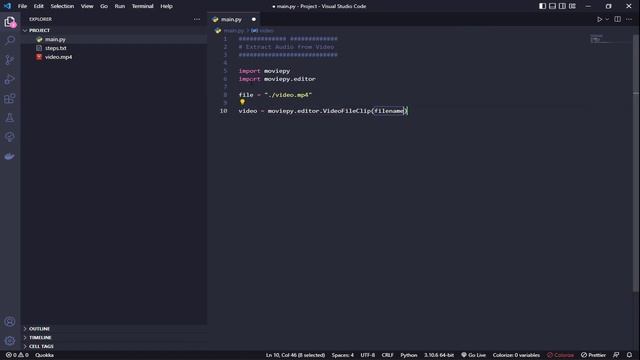Open the Terminal menu
640x360 pixels.
click(142, 6)
